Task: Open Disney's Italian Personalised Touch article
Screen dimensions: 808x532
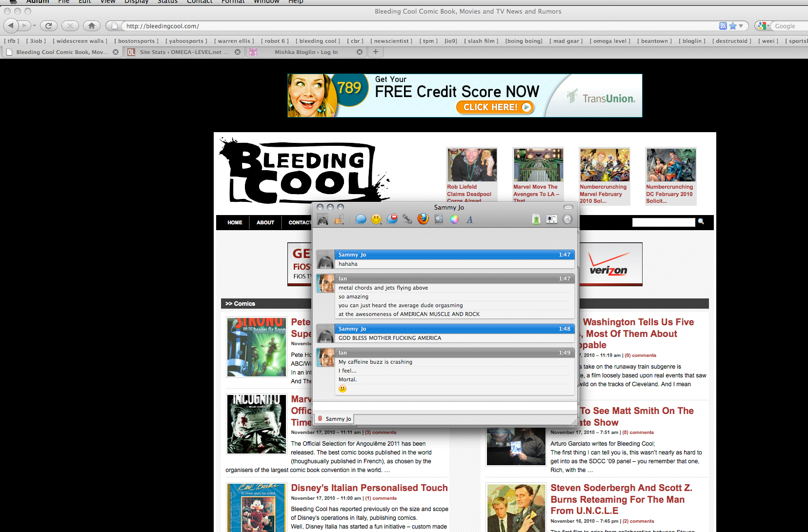Action: pos(369,488)
